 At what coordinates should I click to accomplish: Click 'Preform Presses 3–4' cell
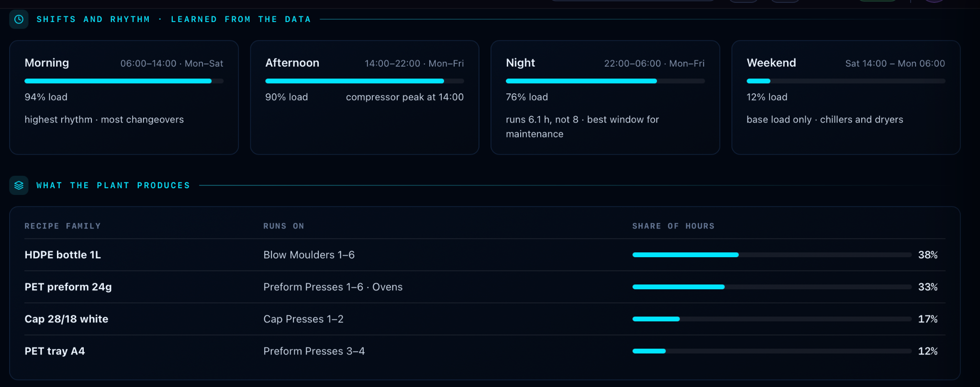click(314, 351)
